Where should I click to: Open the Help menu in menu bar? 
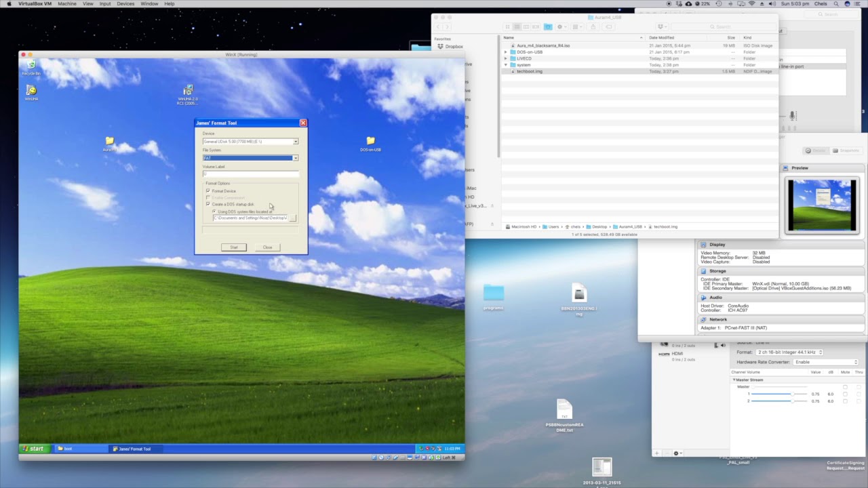pyautogui.click(x=170, y=3)
